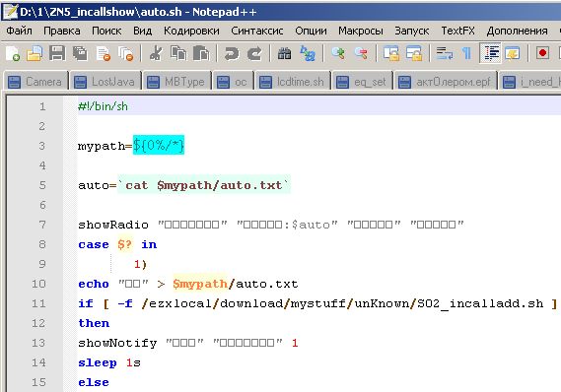Screen dimensions: 561x392
Task: Close all documents icon
Action: click(126, 53)
